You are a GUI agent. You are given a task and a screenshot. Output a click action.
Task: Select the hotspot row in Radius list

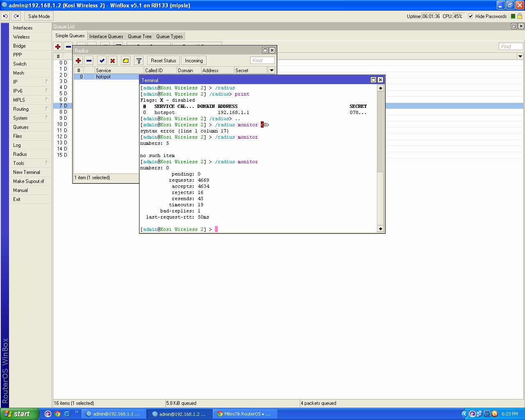[103, 77]
